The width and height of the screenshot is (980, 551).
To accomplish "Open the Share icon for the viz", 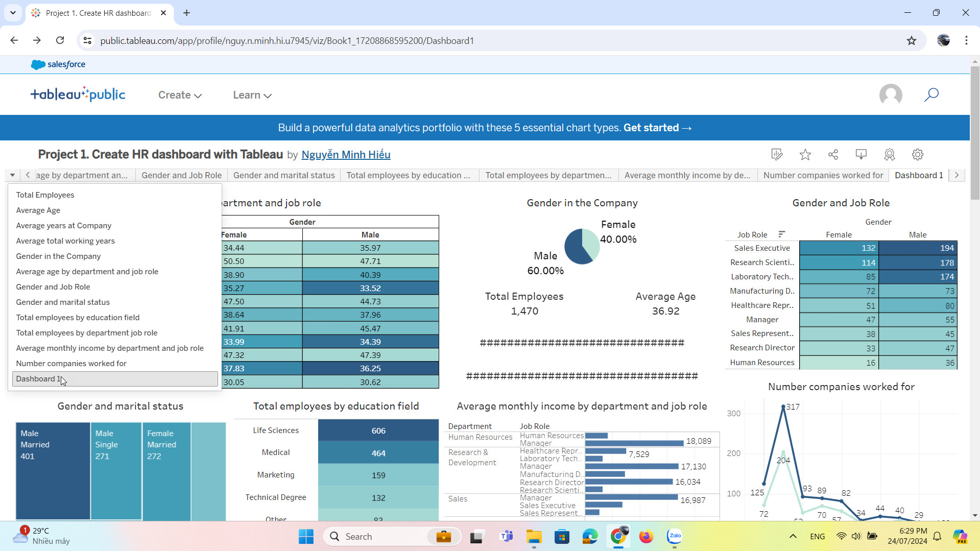I will [x=833, y=154].
